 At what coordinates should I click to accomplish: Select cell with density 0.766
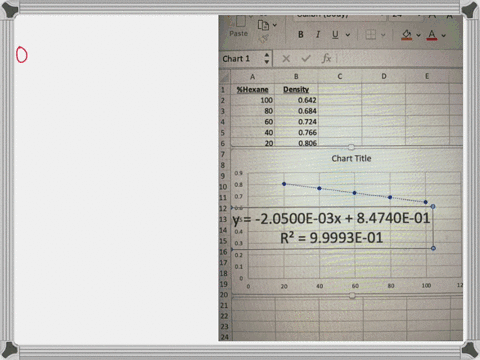coord(296,132)
